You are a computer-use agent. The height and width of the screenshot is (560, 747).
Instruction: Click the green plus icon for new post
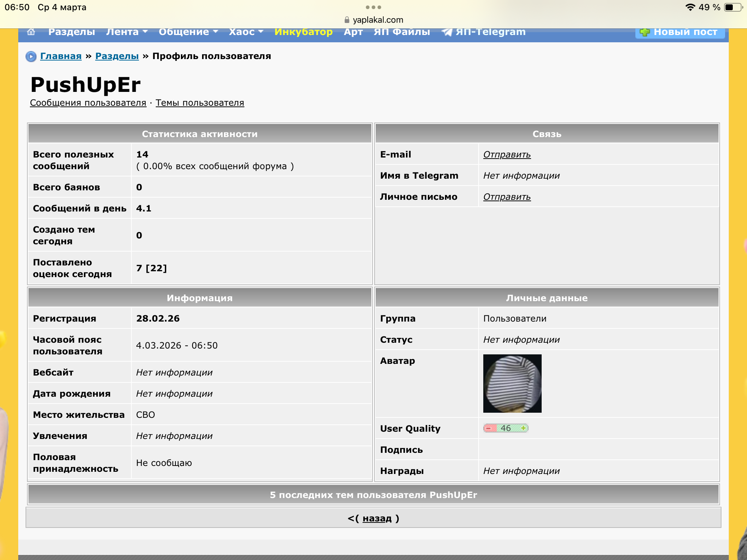tap(645, 32)
